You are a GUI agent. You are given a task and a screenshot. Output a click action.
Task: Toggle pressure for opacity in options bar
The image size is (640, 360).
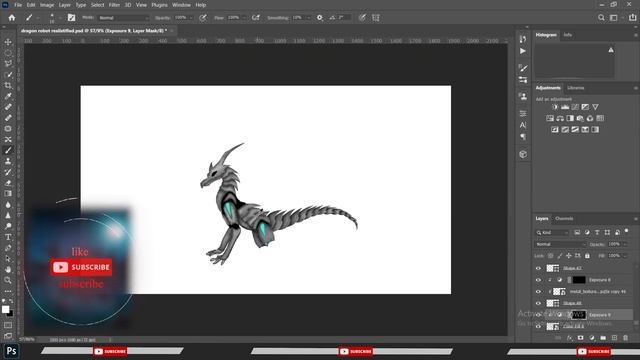tap(203, 18)
